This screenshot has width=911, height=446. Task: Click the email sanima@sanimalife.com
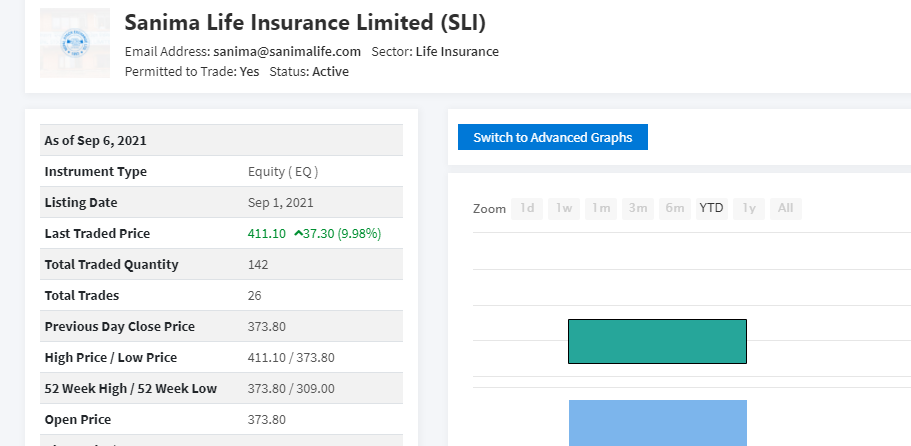[x=287, y=51]
